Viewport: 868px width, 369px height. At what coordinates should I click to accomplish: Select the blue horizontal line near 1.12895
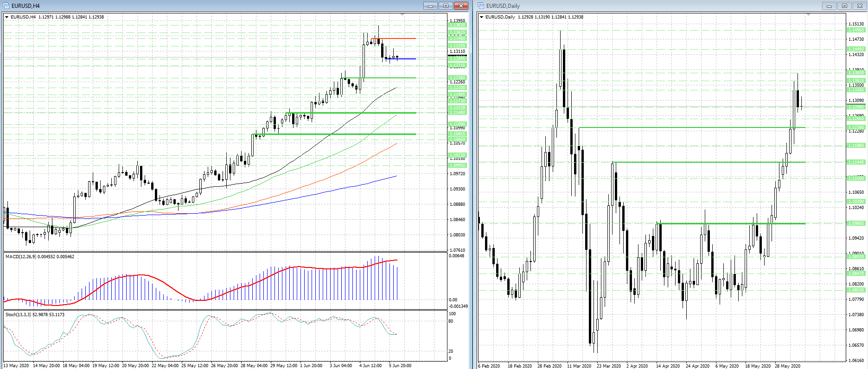tap(400, 59)
